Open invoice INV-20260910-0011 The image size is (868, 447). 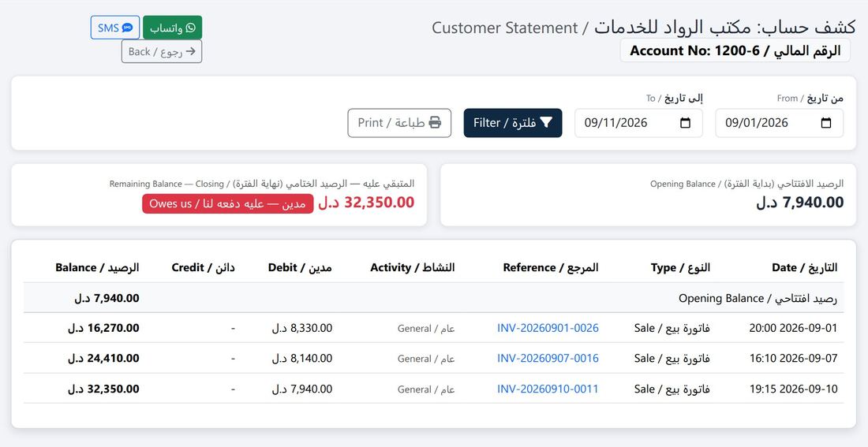tap(548, 389)
